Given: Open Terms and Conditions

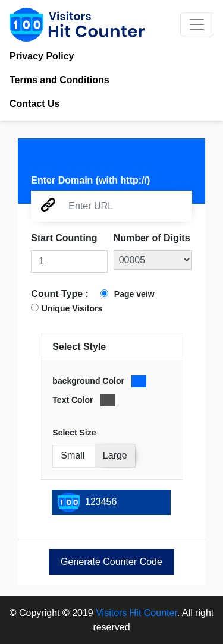Looking at the screenshot, I should pyautogui.click(x=59, y=80).
